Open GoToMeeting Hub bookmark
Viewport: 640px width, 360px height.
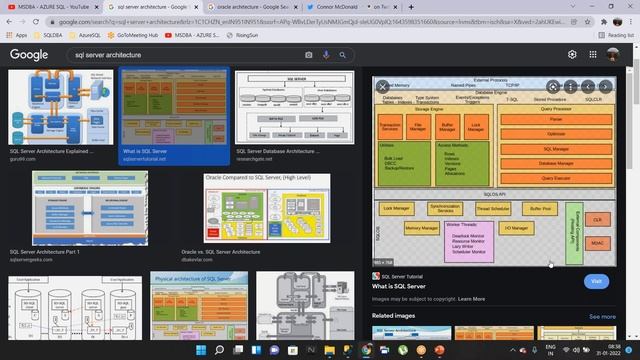click(x=133, y=36)
